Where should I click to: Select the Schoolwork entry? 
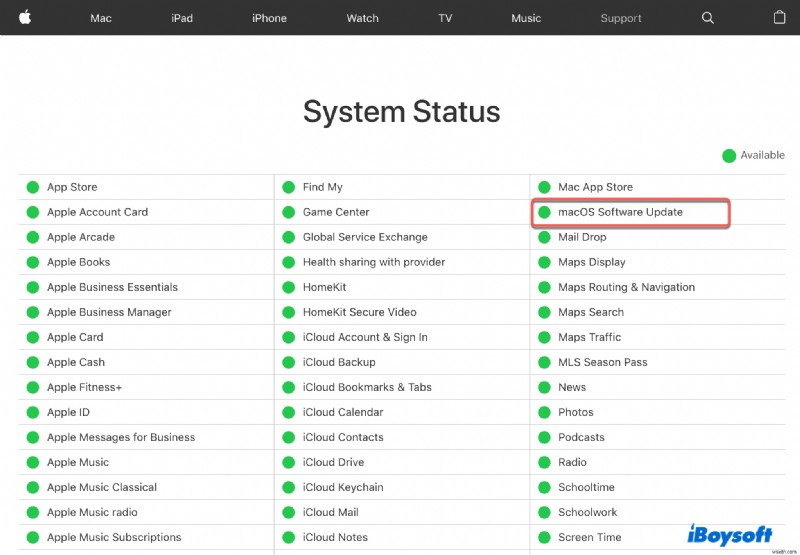pos(587,512)
